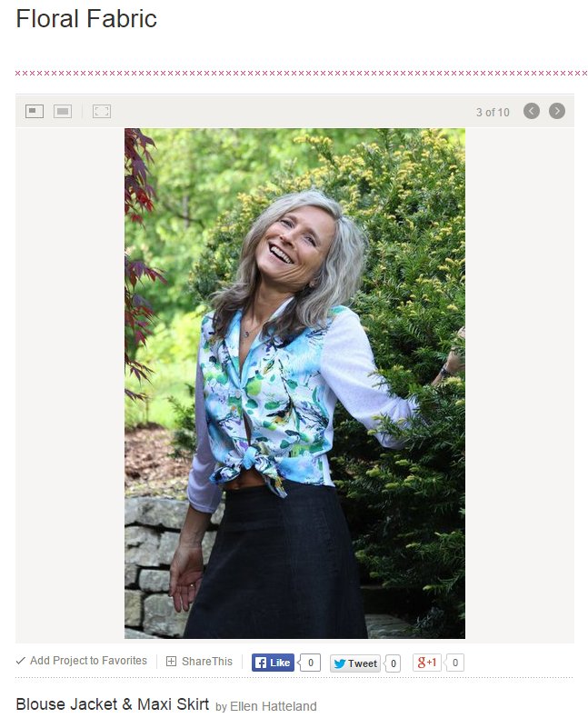Viewport: 588px width, 728px height.
Task: Click the Tweet count bubble
Action: [393, 663]
